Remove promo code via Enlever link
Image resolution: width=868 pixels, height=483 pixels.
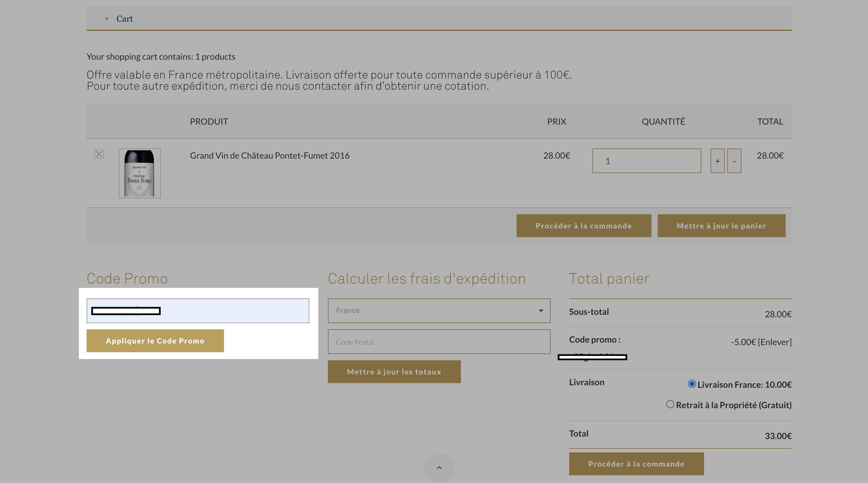(x=775, y=342)
